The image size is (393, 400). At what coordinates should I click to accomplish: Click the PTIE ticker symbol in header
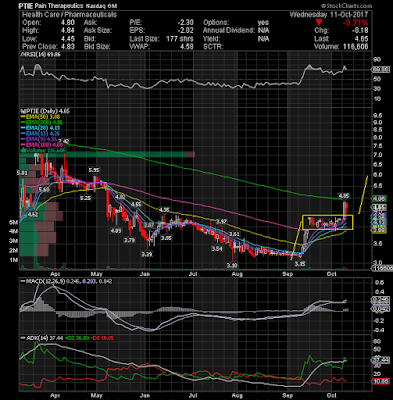(26, 6)
